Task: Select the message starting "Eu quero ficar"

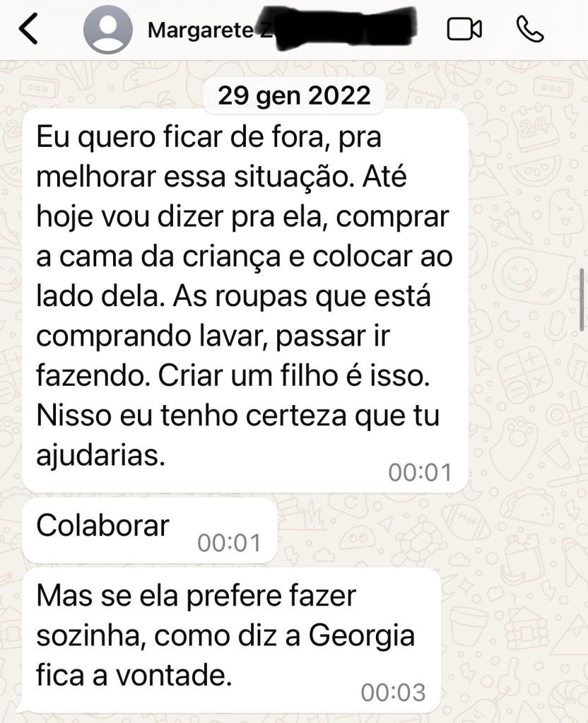Action: click(x=245, y=300)
